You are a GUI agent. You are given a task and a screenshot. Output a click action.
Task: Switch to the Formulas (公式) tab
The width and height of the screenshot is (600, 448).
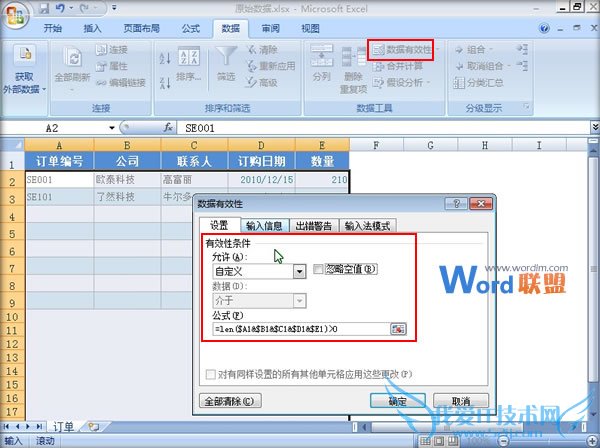191,28
